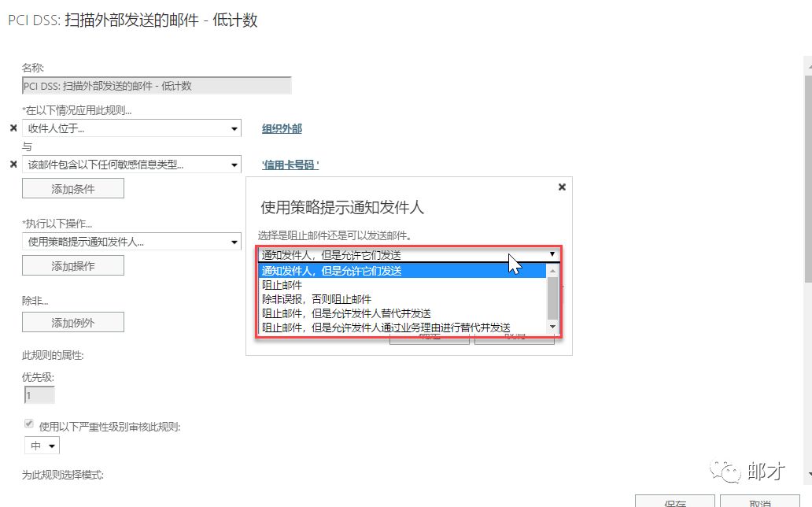
Task: Open the '信用卡号码' link
Action: tap(290, 165)
